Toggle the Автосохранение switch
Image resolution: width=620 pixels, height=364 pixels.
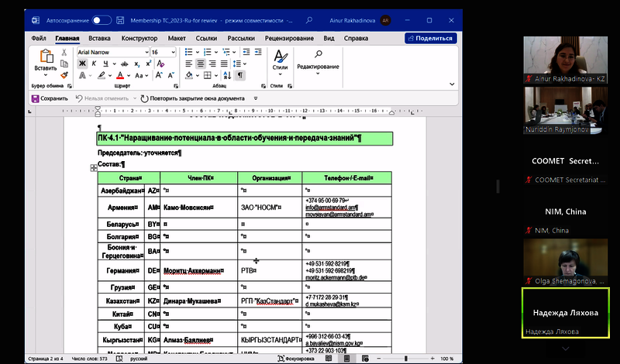[102, 20]
